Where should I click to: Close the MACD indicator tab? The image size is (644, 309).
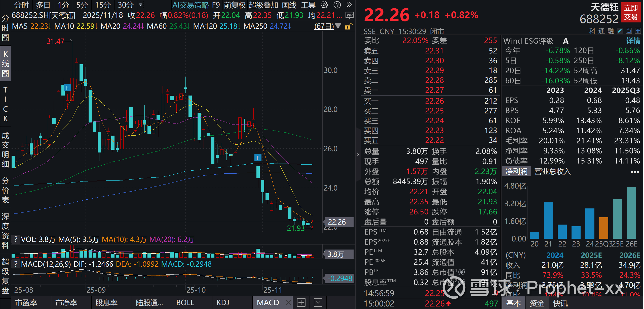(288, 302)
